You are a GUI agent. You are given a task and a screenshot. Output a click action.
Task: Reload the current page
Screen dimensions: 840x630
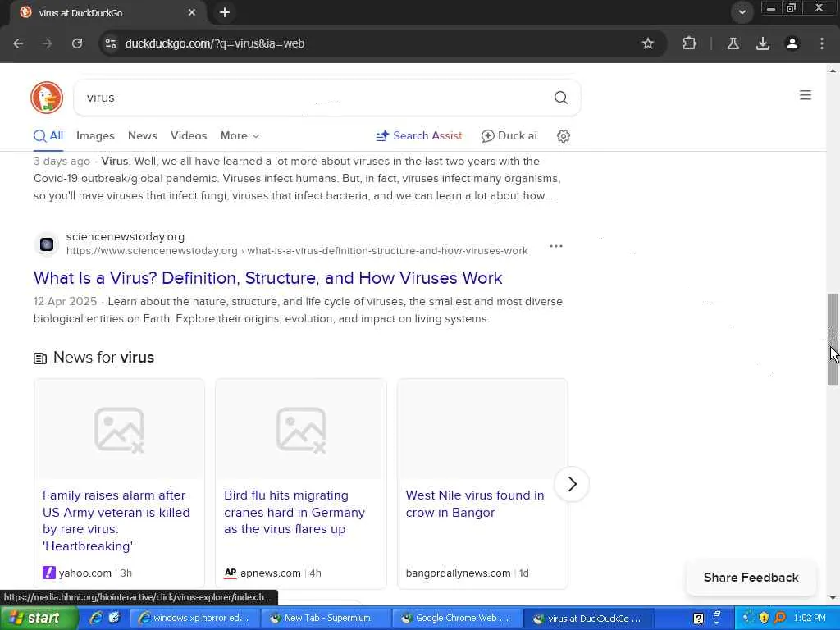77,43
